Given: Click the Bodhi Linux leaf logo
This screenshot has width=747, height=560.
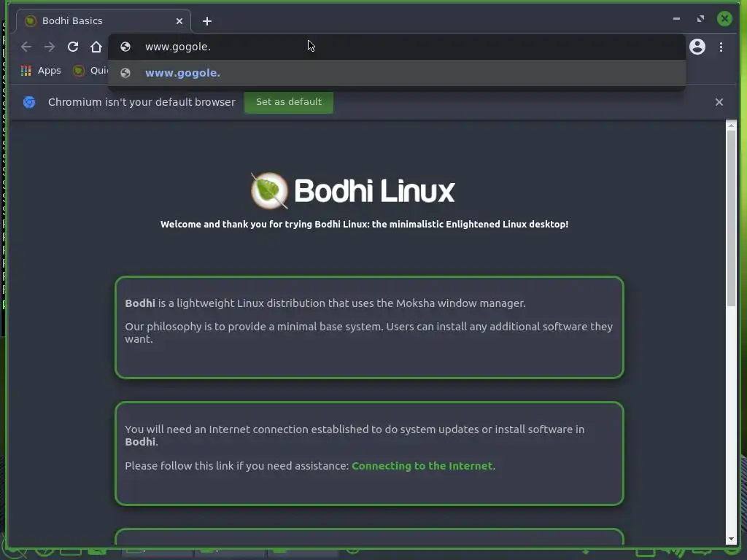Looking at the screenshot, I should (269, 190).
